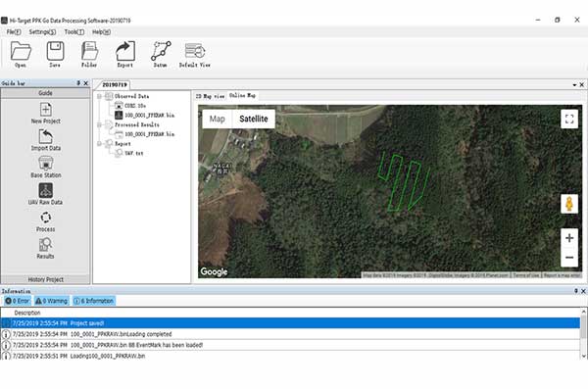Pin the Information panel

click(x=576, y=291)
